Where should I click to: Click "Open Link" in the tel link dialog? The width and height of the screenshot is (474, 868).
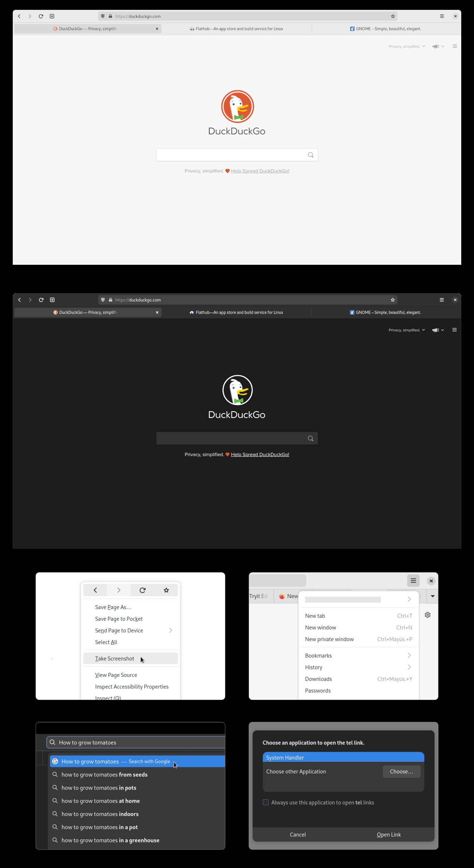coord(389,834)
